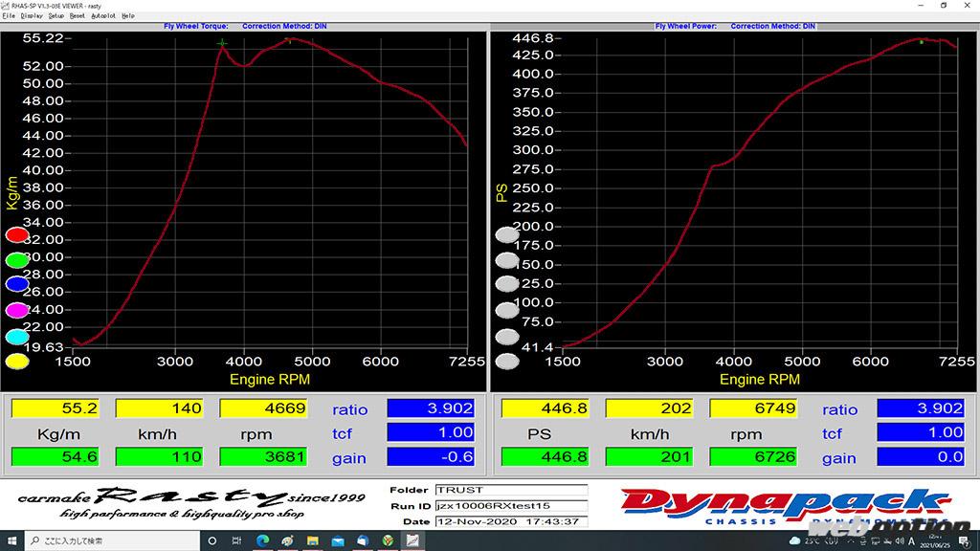Toggle the blue run color circle

point(17,284)
